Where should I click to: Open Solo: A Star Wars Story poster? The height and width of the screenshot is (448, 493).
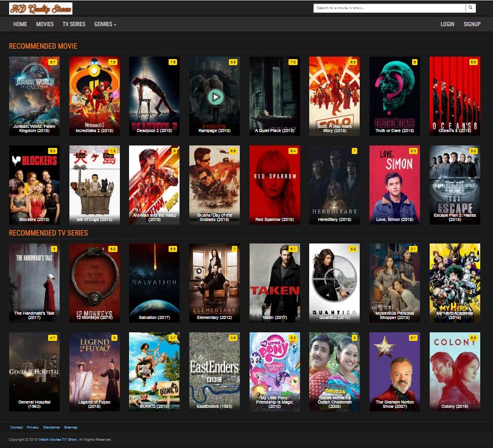pos(335,96)
